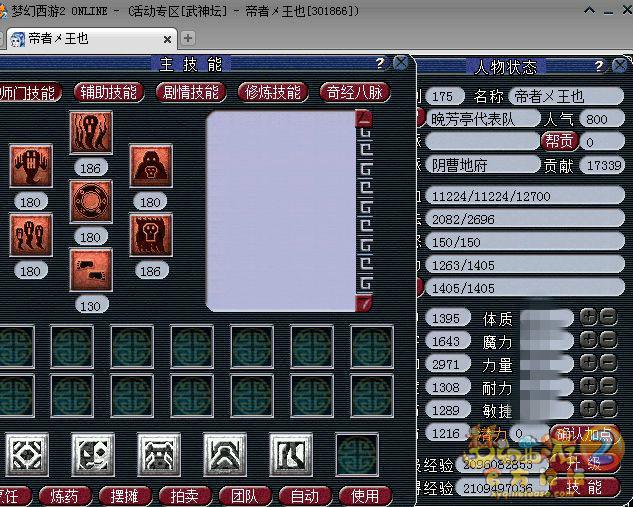
Task: Click the 1263/1405 value
Action: (525, 265)
